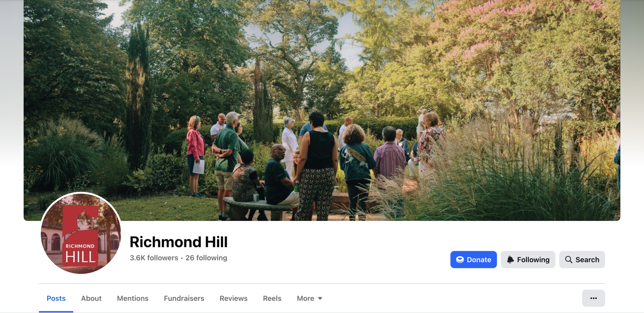Click the magnifying glass search icon

(x=569, y=259)
